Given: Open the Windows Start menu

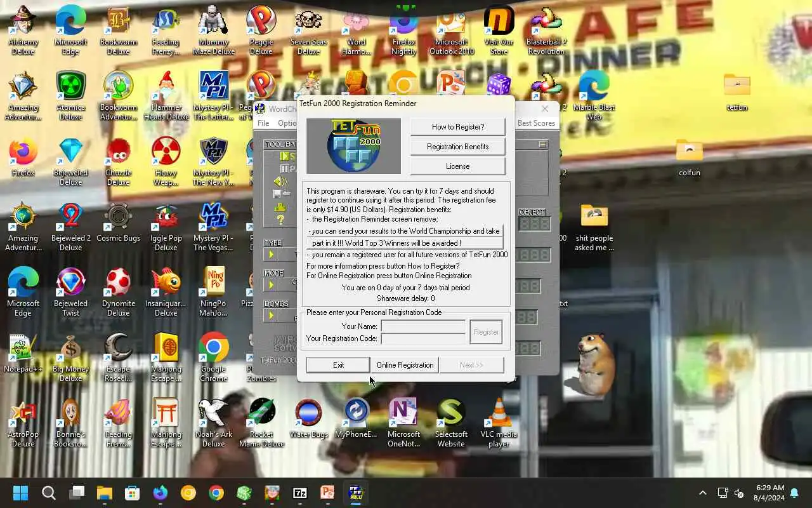Looking at the screenshot, I should point(20,493).
